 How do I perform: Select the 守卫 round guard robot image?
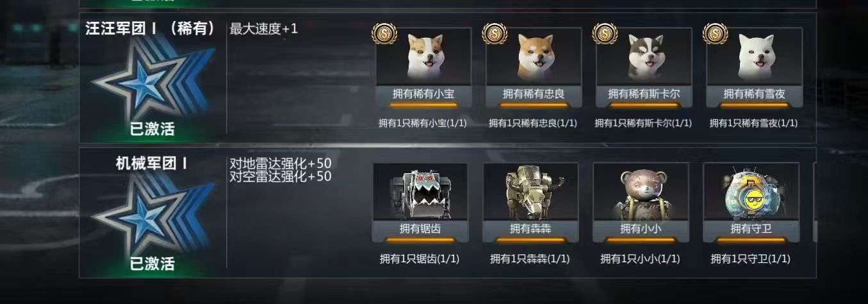tap(751, 192)
